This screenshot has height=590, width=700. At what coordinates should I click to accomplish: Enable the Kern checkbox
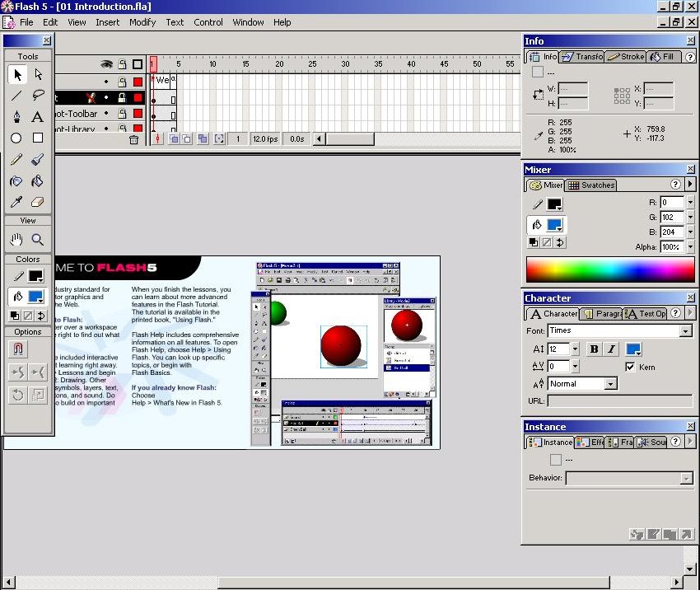point(630,367)
